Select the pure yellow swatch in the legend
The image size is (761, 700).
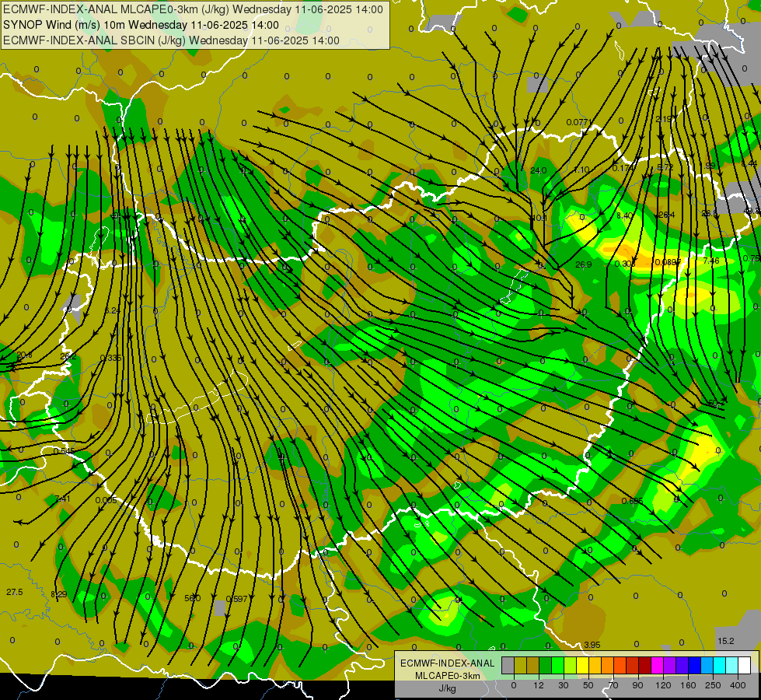tap(582, 665)
